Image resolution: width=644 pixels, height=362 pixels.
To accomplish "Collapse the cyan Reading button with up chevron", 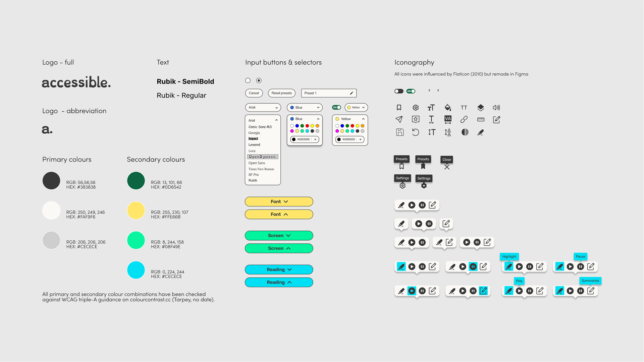I will pyautogui.click(x=279, y=282).
